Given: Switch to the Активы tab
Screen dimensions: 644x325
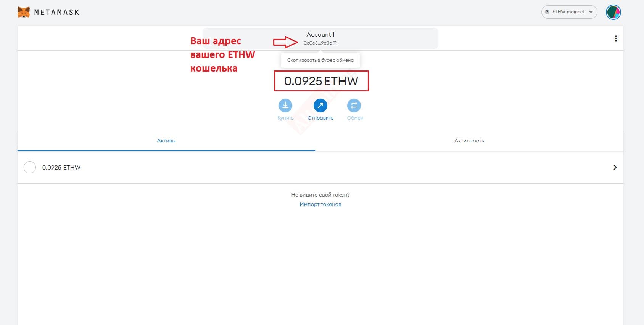Looking at the screenshot, I should coord(166,141).
